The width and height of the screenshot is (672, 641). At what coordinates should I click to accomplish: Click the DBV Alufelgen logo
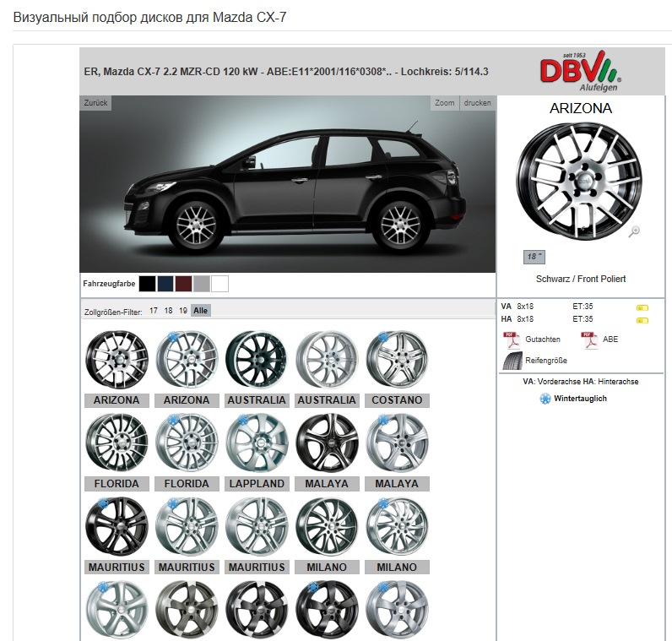point(581,71)
